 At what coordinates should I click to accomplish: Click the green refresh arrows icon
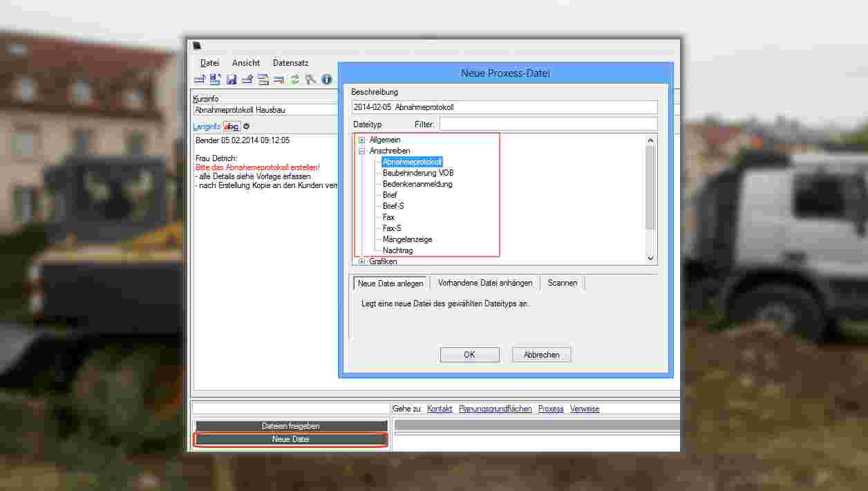294,80
